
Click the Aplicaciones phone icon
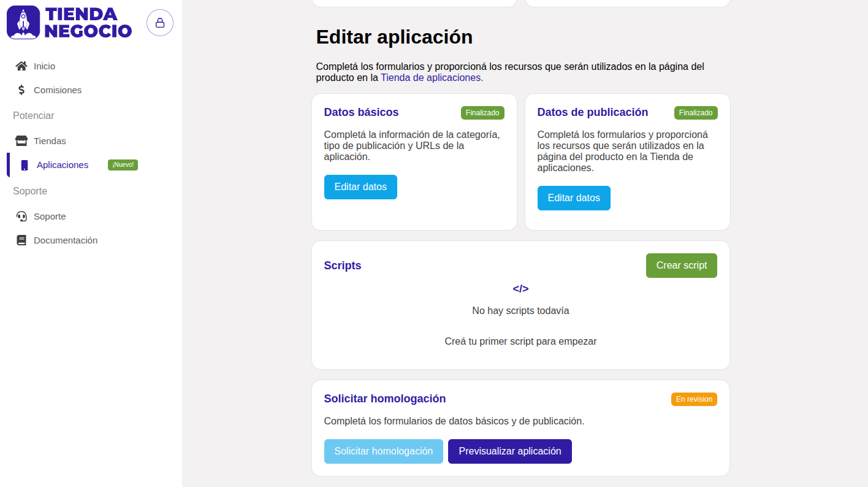click(x=25, y=165)
